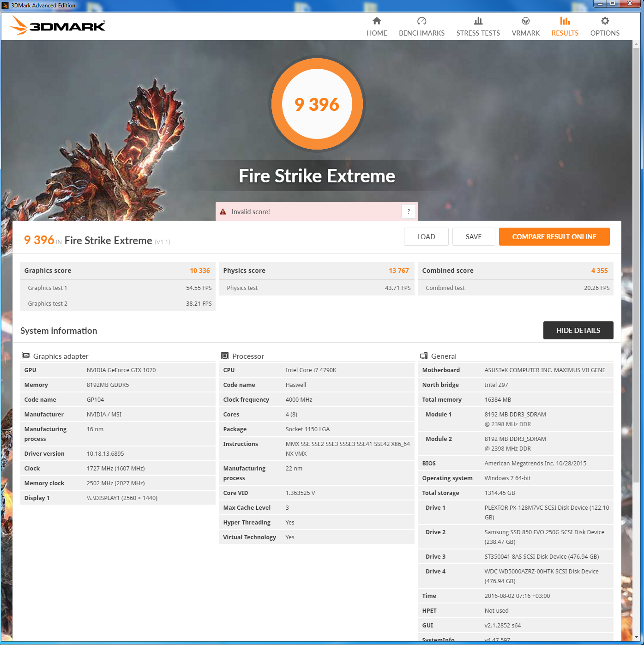Click the warning triangle beside Invalid score
Image resolution: width=644 pixels, height=645 pixels.
pos(223,212)
